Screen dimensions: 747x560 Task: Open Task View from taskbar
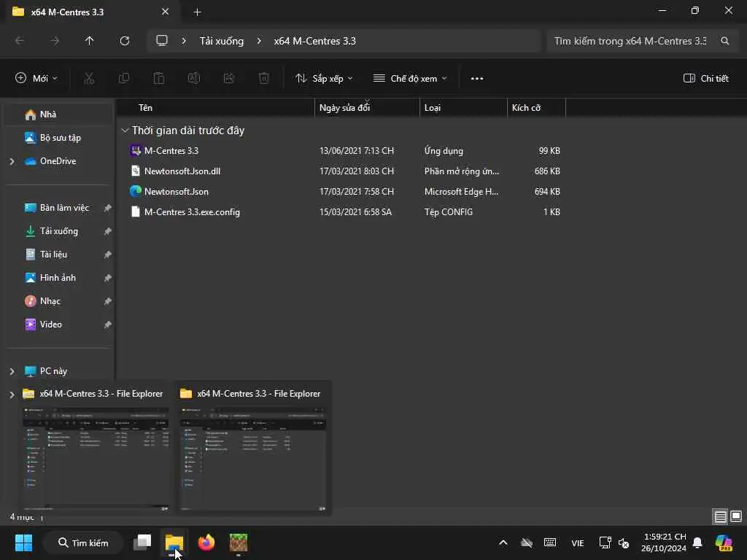142,542
